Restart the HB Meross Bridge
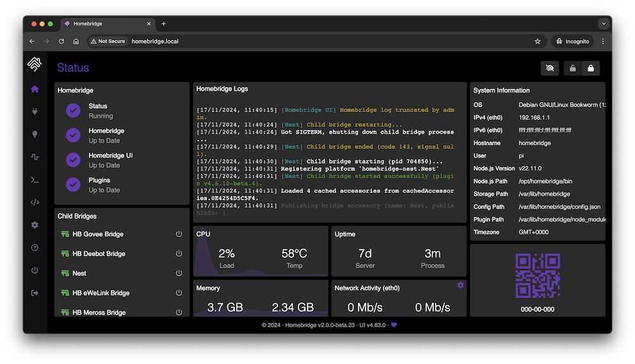The height and width of the screenshot is (364, 635). coord(178,312)
